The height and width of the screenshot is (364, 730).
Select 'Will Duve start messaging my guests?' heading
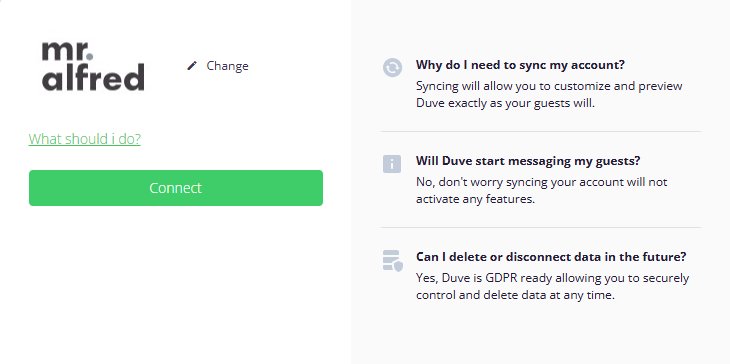[x=528, y=161]
